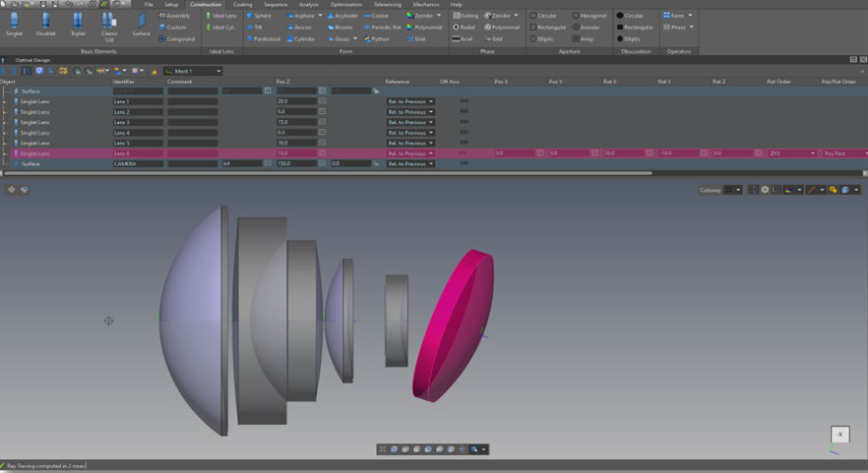
Task: Open the Help tab
Action: click(x=457, y=5)
